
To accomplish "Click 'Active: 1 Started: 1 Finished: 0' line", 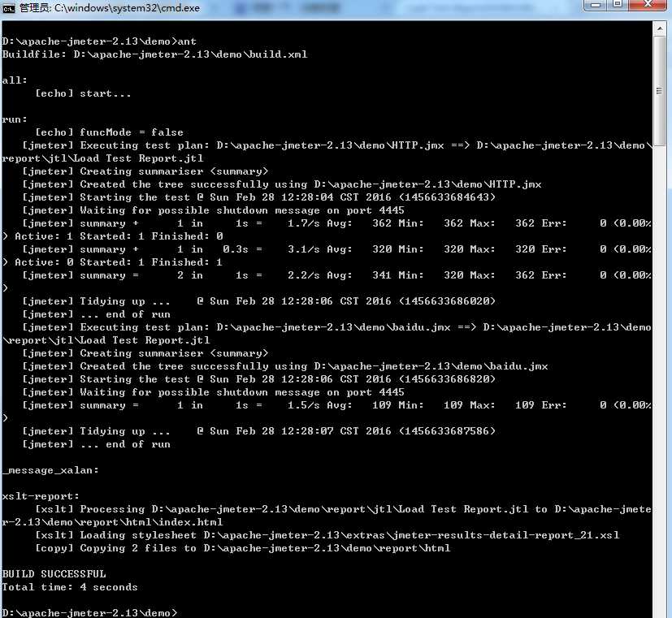I will pyautogui.click(x=113, y=236).
